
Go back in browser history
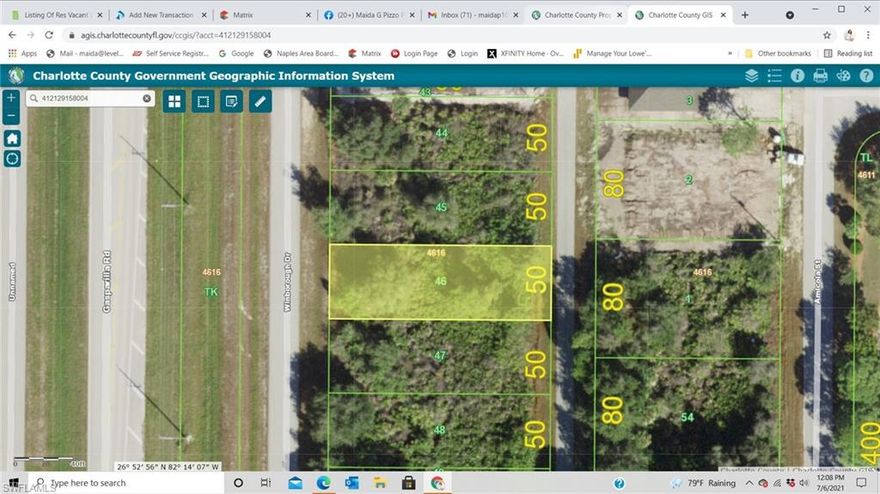[12, 35]
